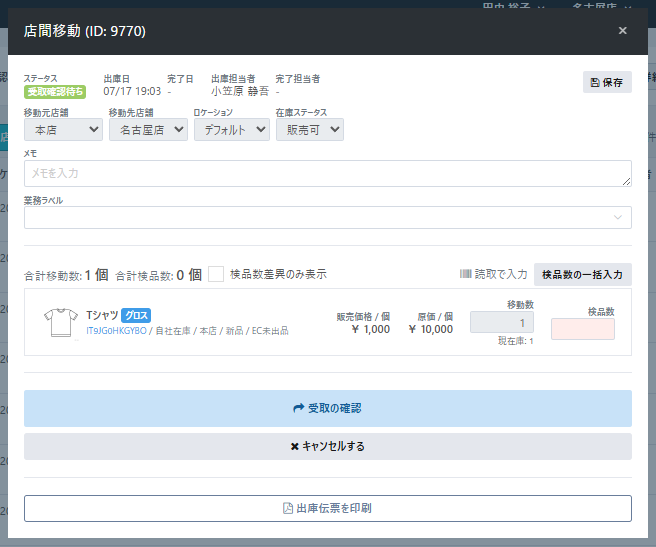Close the 店間移動 dialog with X

[622, 31]
